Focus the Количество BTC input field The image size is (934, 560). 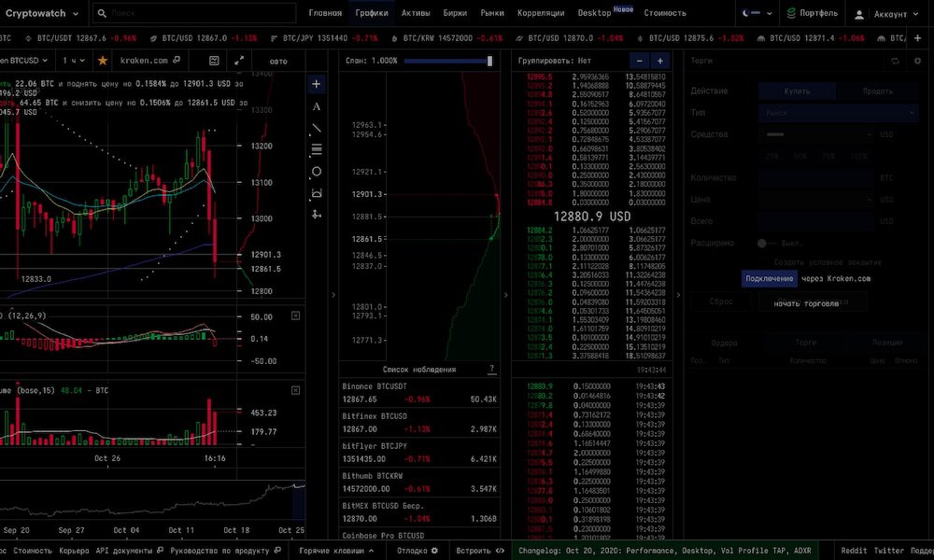[818, 178]
